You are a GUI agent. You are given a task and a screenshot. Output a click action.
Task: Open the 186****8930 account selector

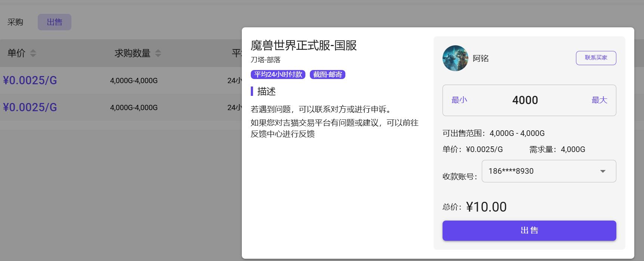(542, 171)
